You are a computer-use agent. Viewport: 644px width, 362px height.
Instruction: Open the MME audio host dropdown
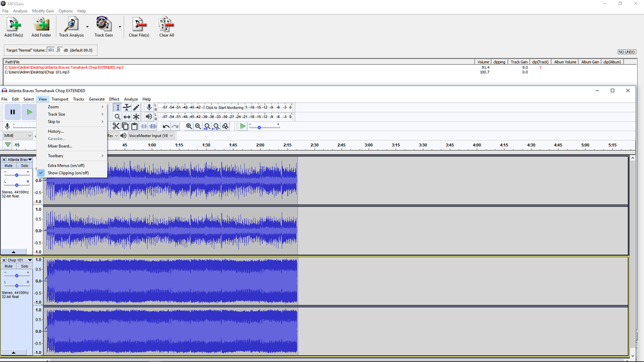pyautogui.click(x=18, y=136)
